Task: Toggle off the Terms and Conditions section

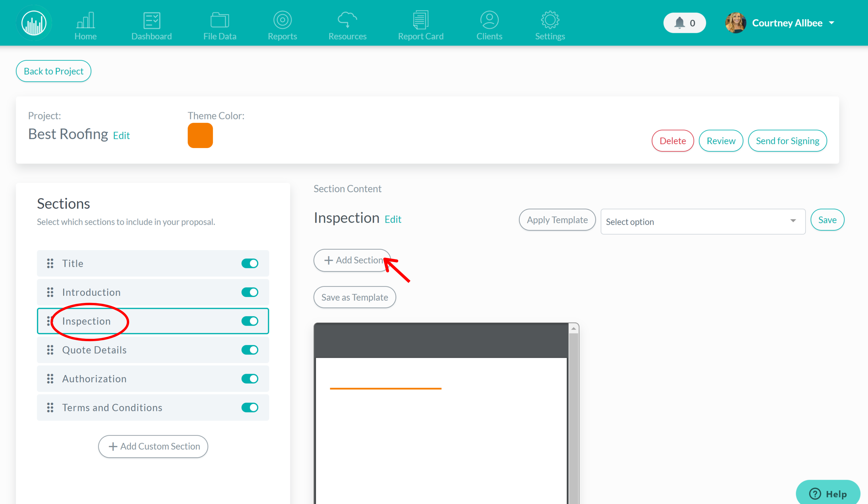Action: [250, 407]
